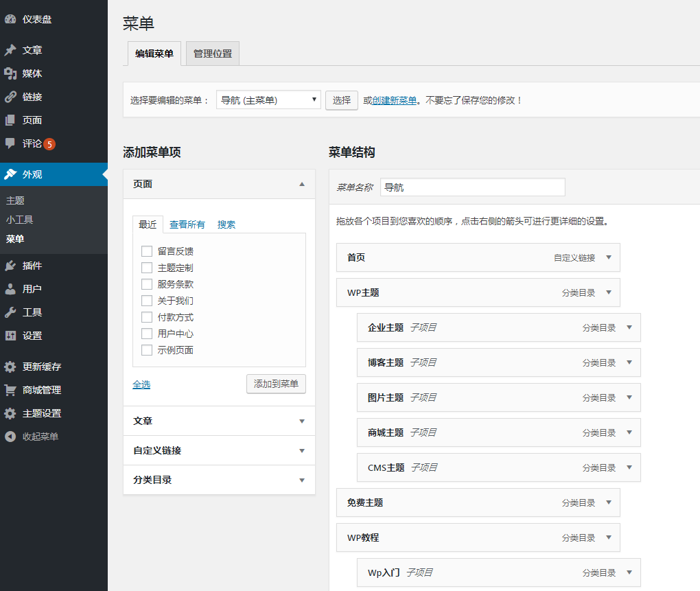Click the 菜单名称 input field
This screenshot has height=591, width=700.
[x=473, y=187]
